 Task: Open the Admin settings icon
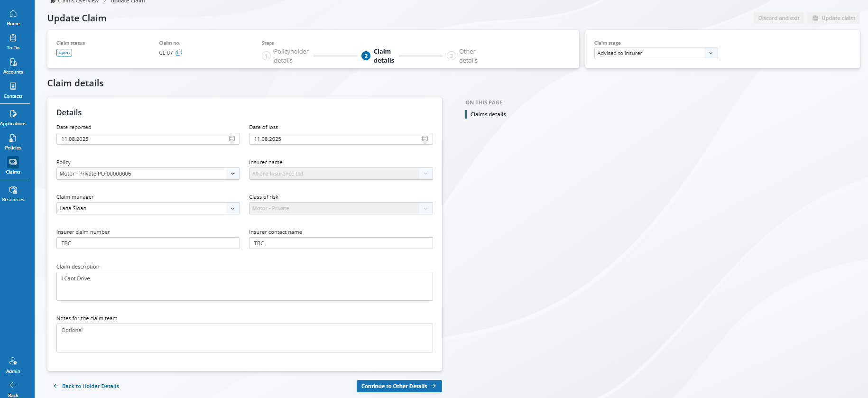13,365
